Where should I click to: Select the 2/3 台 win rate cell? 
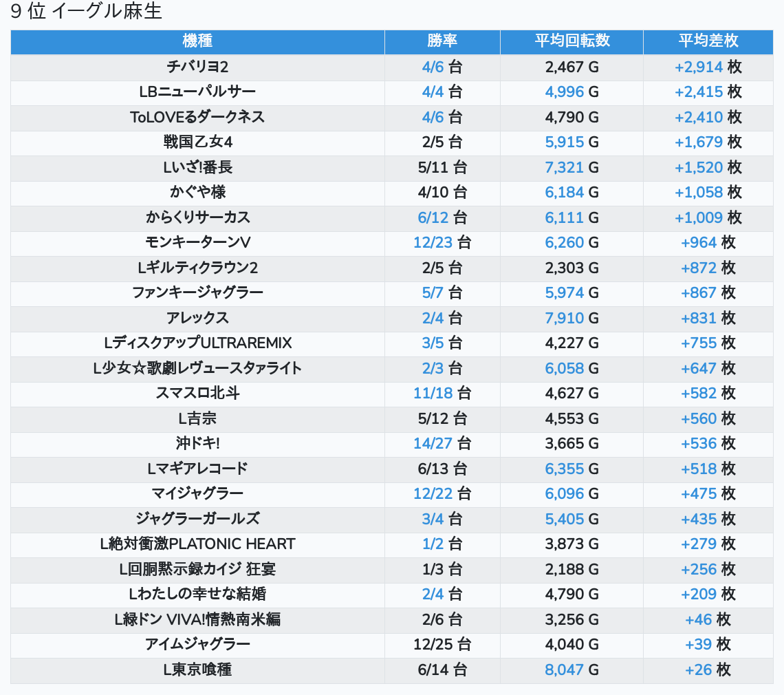pyautogui.click(x=442, y=368)
